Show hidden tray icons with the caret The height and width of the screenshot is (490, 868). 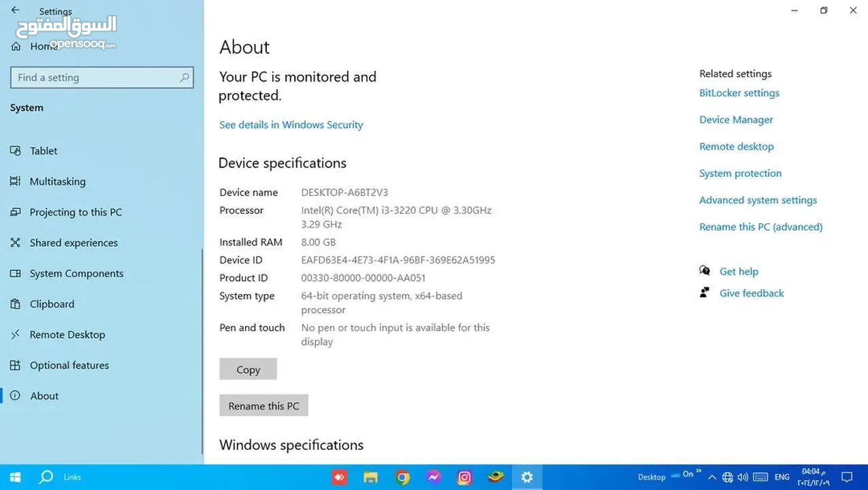click(712, 477)
